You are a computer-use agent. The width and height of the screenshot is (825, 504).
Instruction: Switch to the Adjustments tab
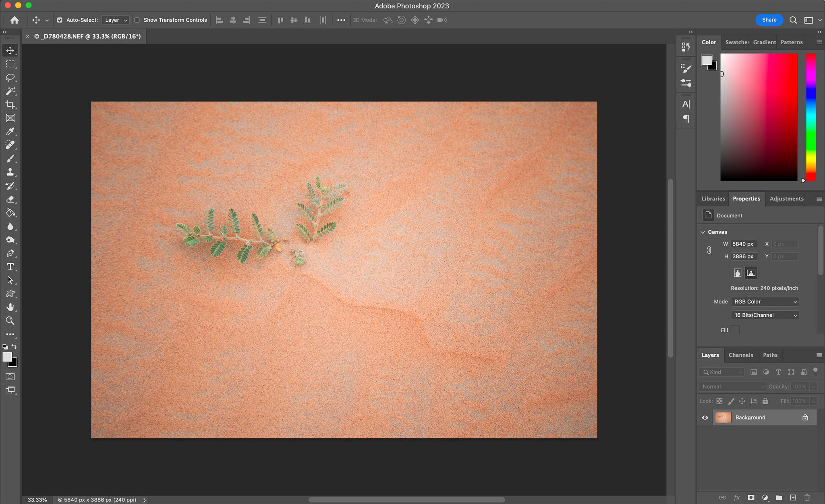[x=787, y=198]
